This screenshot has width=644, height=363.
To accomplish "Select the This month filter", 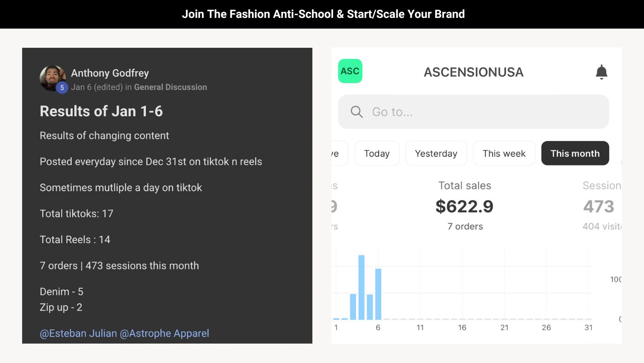I will point(575,153).
